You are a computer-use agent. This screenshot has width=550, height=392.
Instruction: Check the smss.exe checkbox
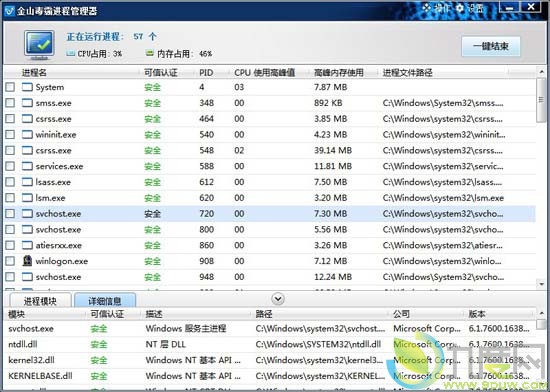[10, 103]
